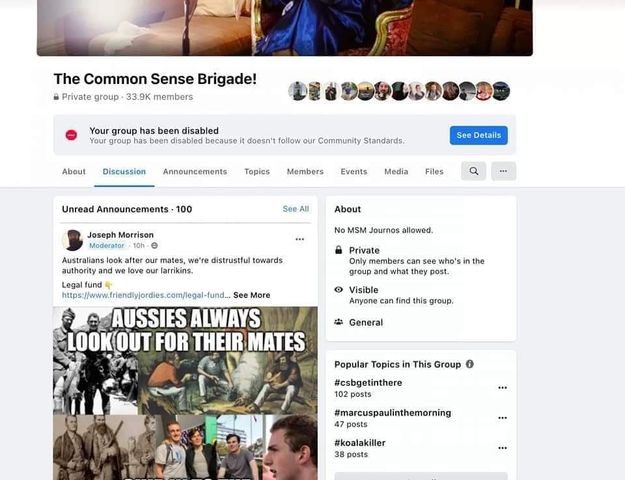
Task: Open options menu on Joseph Morrison's post
Action: (300, 239)
